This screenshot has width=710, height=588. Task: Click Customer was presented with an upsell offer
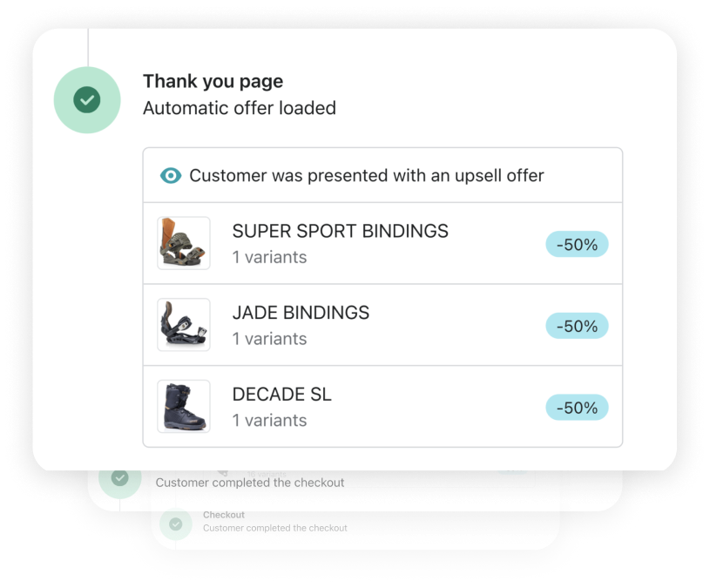366,176
